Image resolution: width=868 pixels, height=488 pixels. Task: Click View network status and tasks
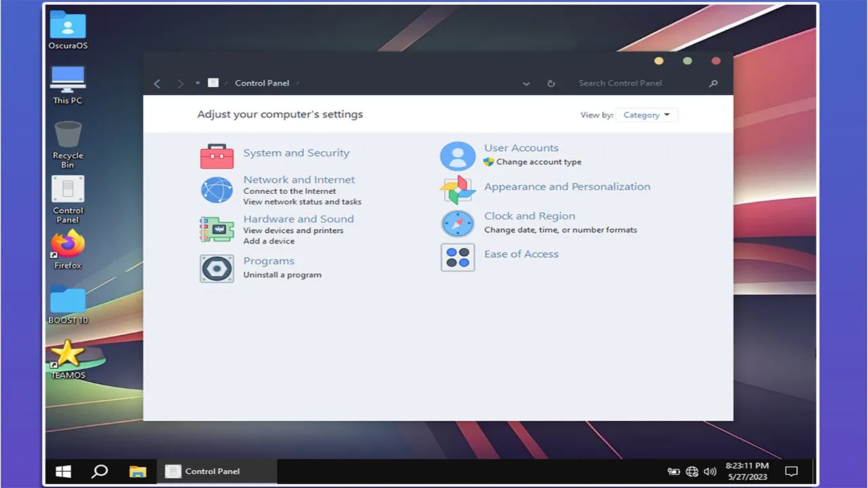pos(302,202)
